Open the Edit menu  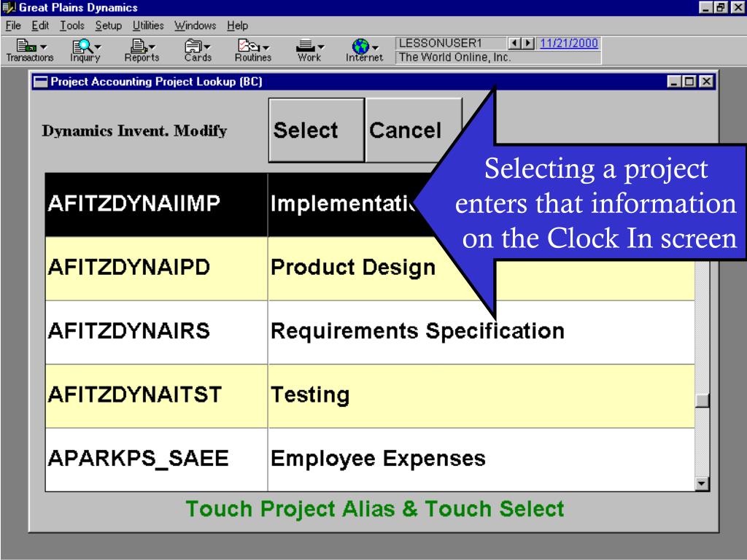click(x=41, y=26)
